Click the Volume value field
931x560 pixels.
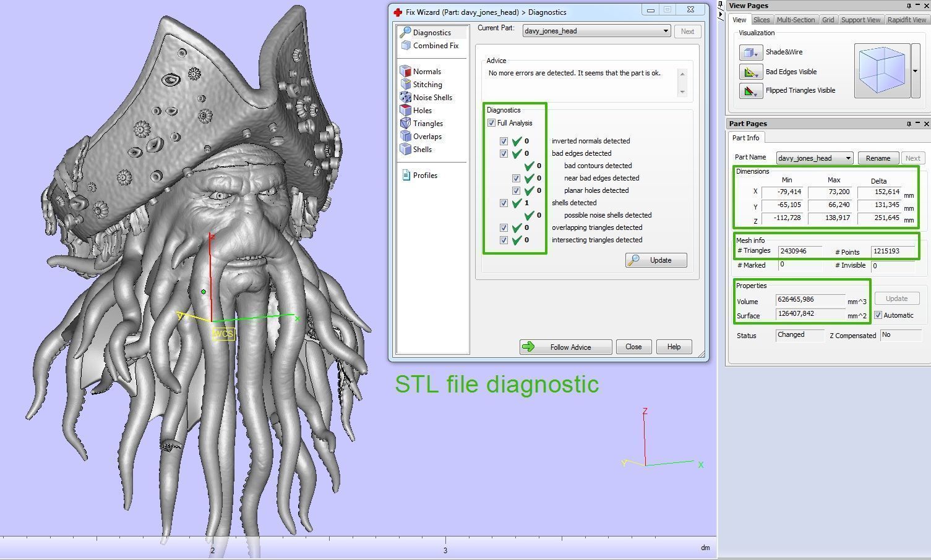pyautogui.click(x=810, y=300)
